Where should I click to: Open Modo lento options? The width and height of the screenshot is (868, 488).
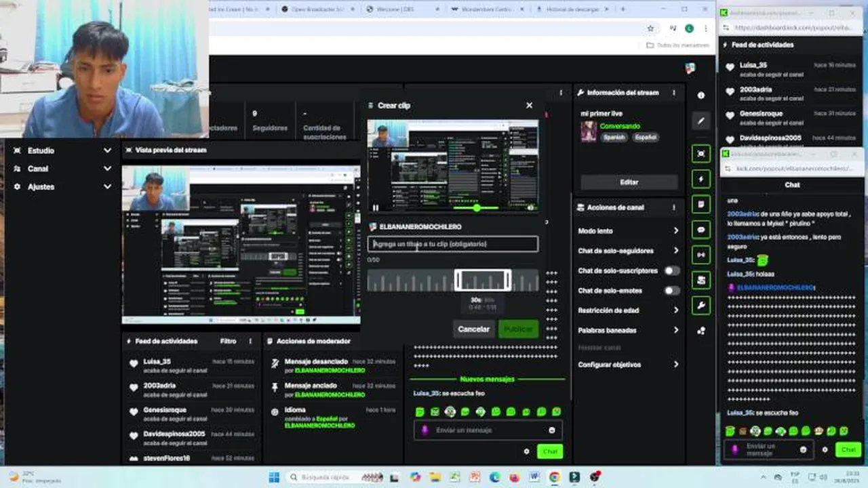point(628,231)
